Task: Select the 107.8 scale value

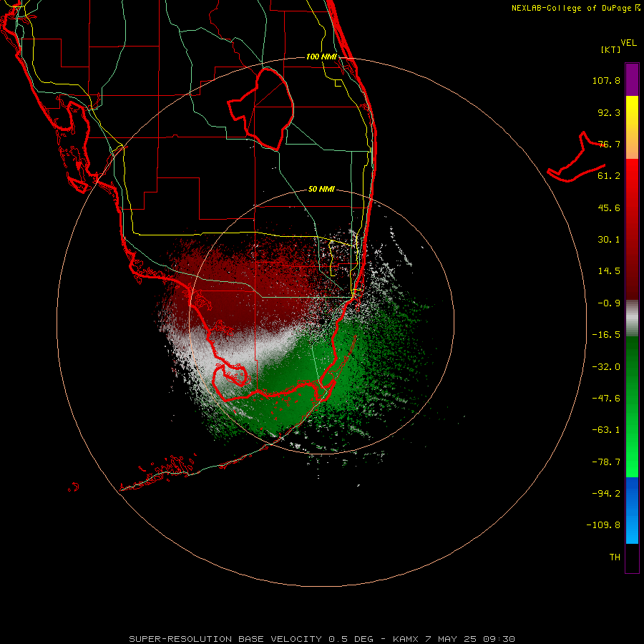Action: coord(606,80)
